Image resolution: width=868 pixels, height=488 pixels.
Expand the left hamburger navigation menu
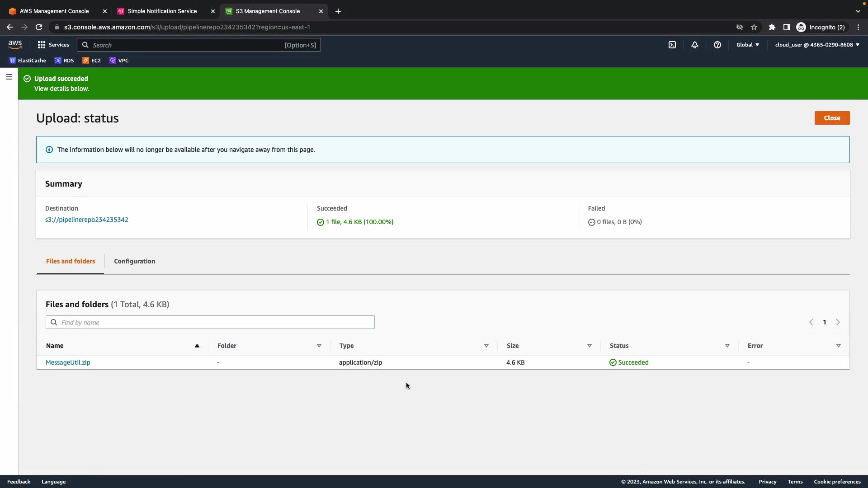[9, 77]
